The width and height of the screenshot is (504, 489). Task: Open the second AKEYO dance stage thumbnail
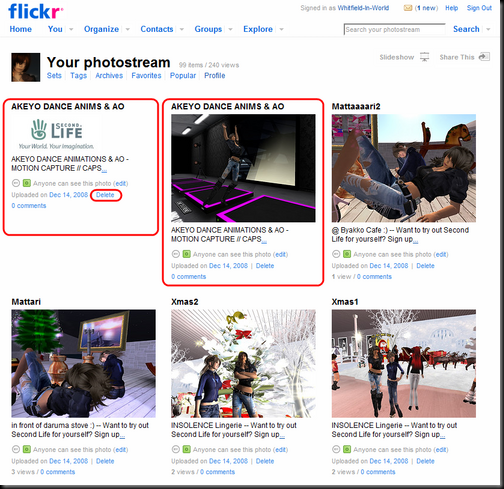click(x=243, y=168)
